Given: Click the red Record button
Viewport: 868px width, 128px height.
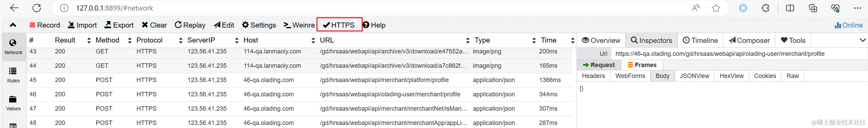Looking at the screenshot, I should click(45, 25).
